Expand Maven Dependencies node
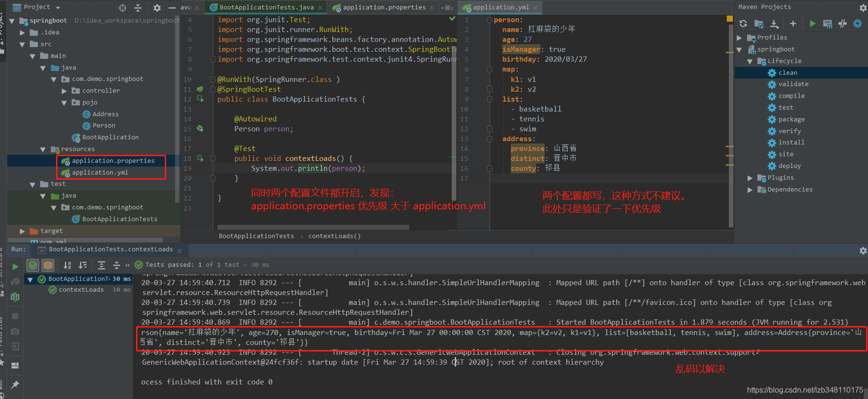The image size is (868, 399). (x=750, y=190)
